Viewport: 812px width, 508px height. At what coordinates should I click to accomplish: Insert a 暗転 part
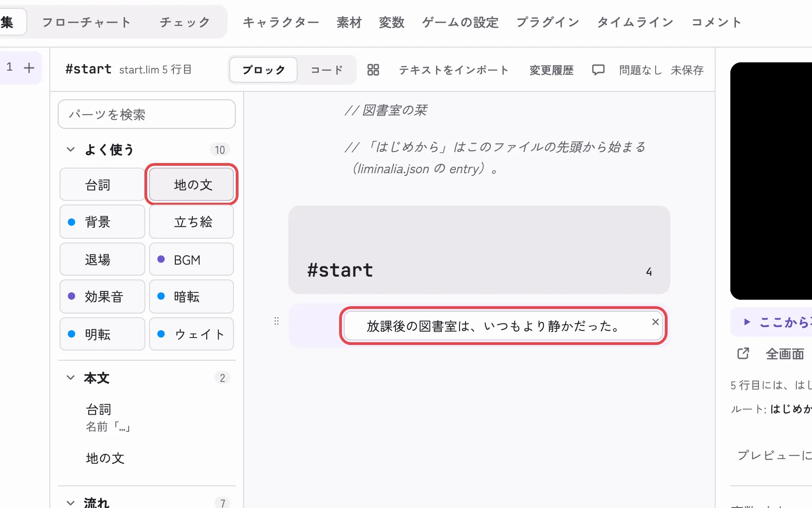pos(191,296)
